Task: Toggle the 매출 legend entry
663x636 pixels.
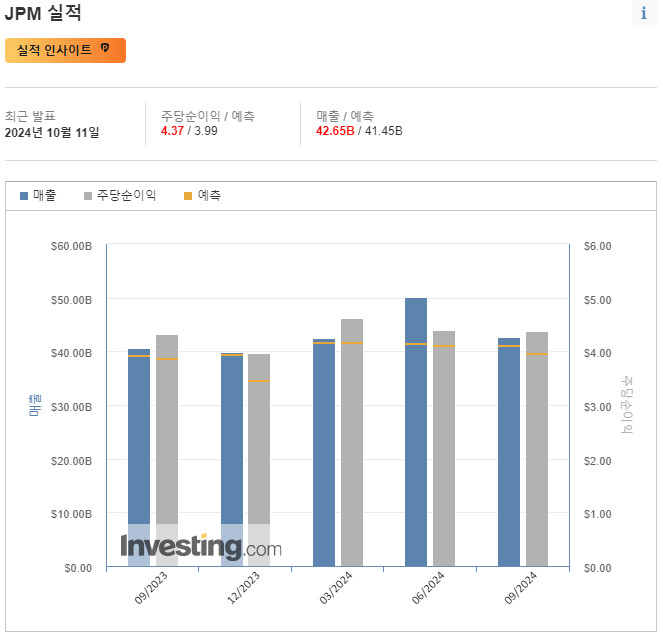Action: click(38, 195)
